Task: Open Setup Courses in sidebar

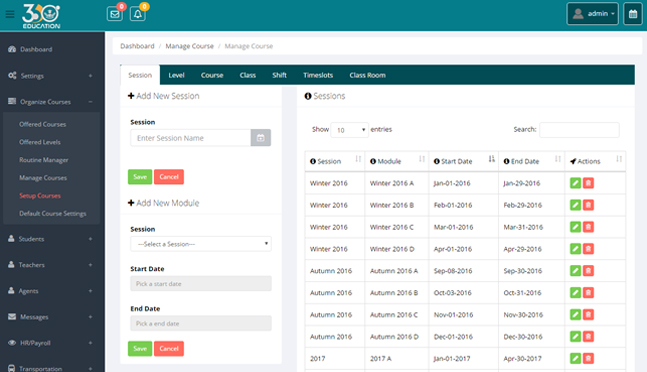Action: coord(40,195)
